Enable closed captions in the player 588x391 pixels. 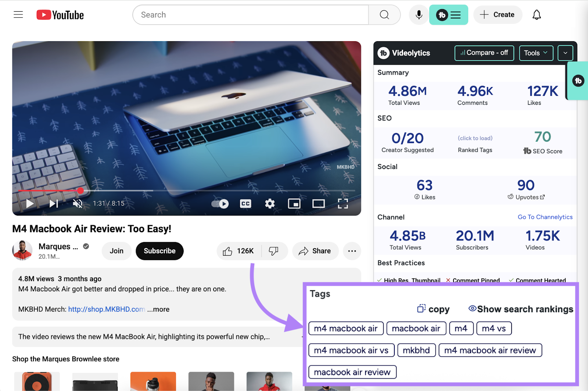coord(245,203)
